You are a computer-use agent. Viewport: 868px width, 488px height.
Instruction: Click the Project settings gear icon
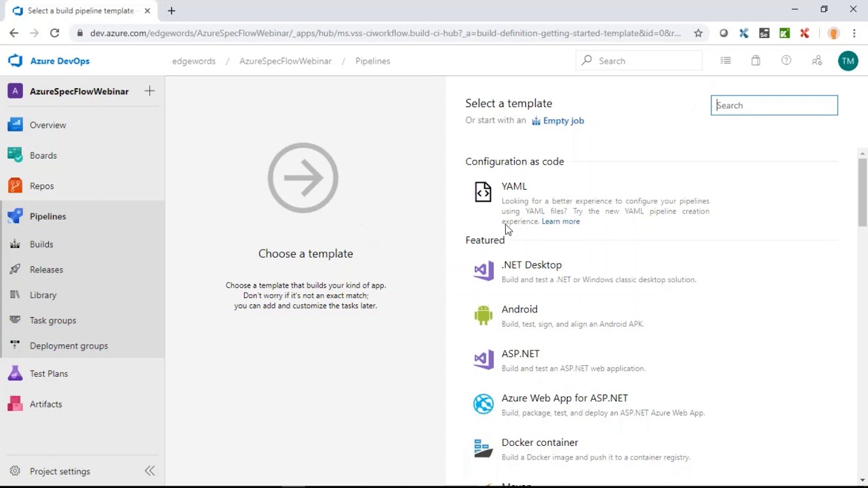tap(15, 471)
